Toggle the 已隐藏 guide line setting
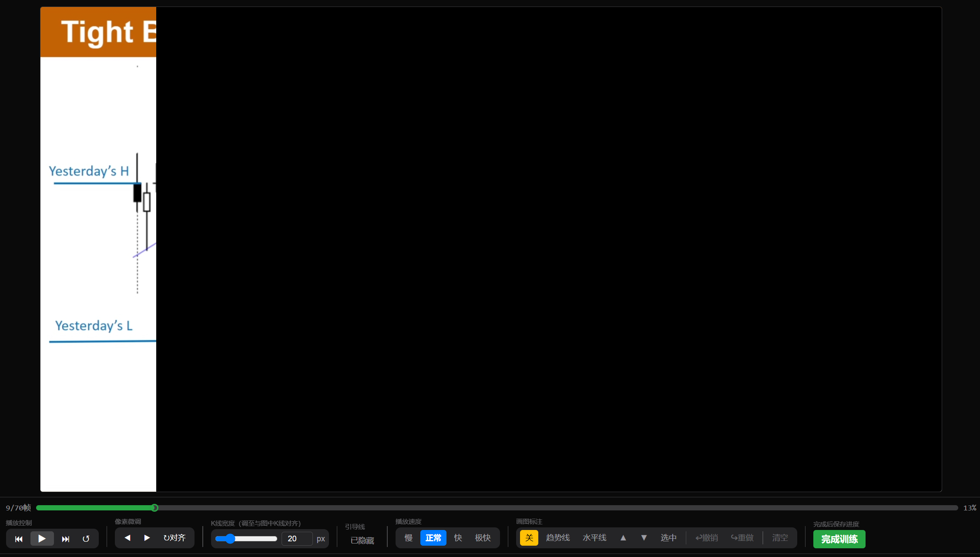 pos(362,540)
